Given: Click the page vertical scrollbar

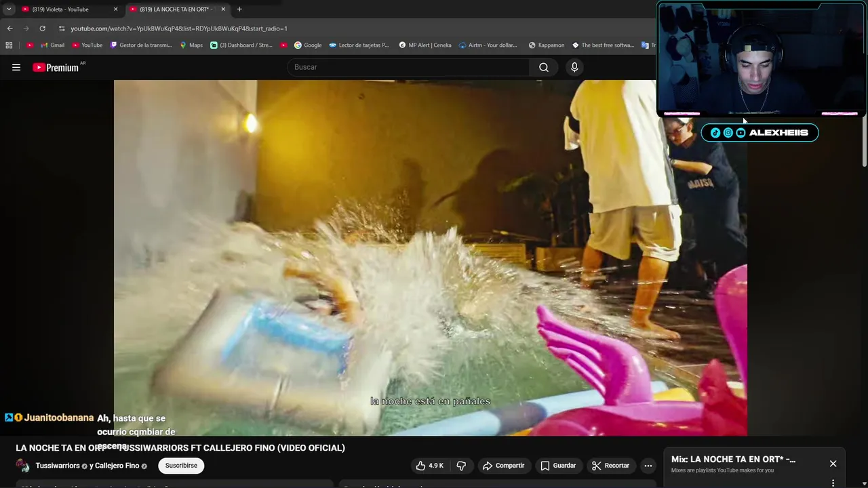Looking at the screenshot, I should [864, 142].
